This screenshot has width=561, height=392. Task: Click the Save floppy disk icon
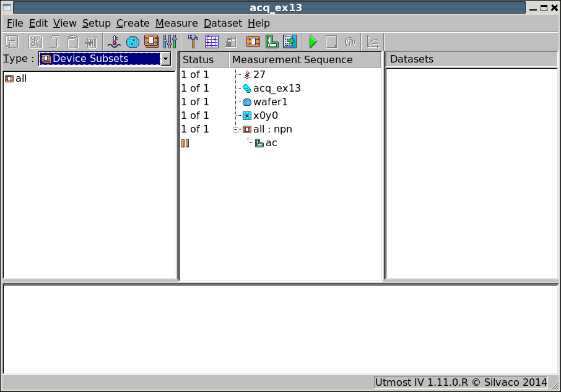pos(12,42)
